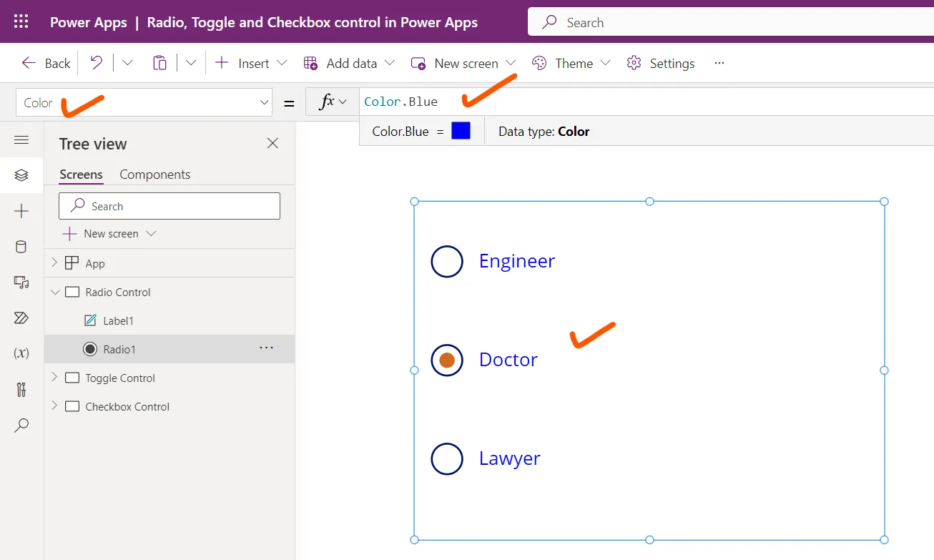Viewport: 934px width, 560px height.
Task: Open the Power Automate flows icon
Action: pyautogui.click(x=21, y=318)
